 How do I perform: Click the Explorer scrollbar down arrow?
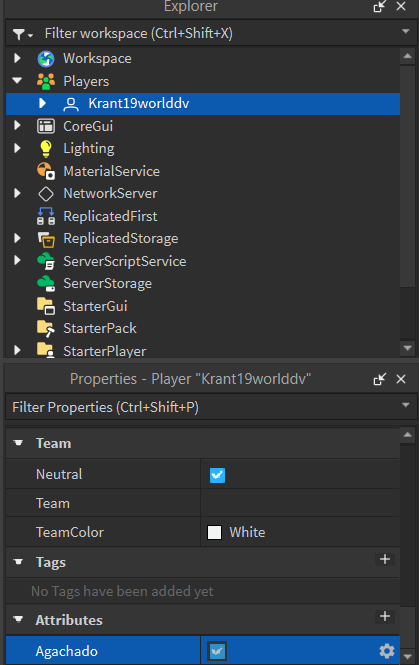click(408, 348)
